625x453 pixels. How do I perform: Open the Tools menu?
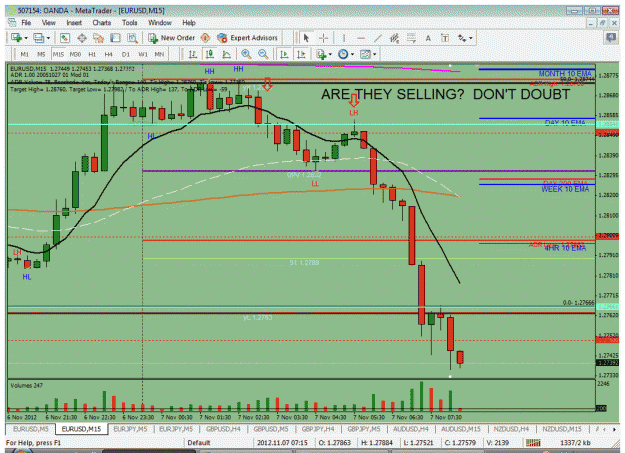coord(130,23)
